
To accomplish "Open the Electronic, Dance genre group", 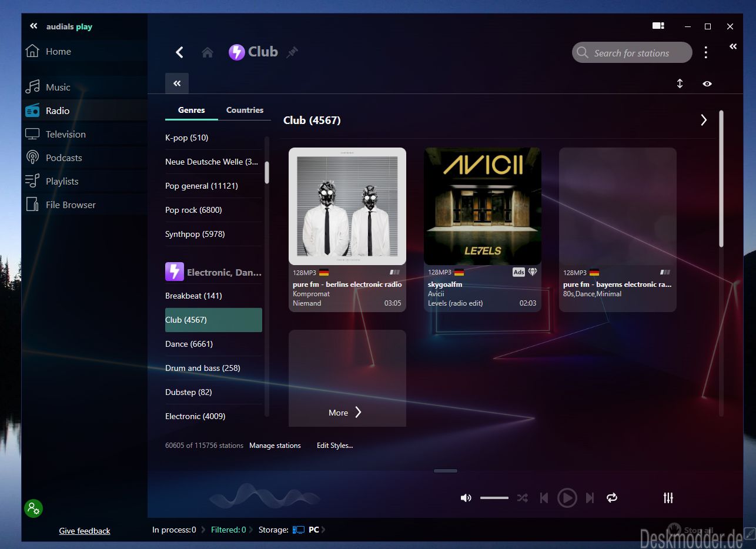I will click(x=213, y=272).
